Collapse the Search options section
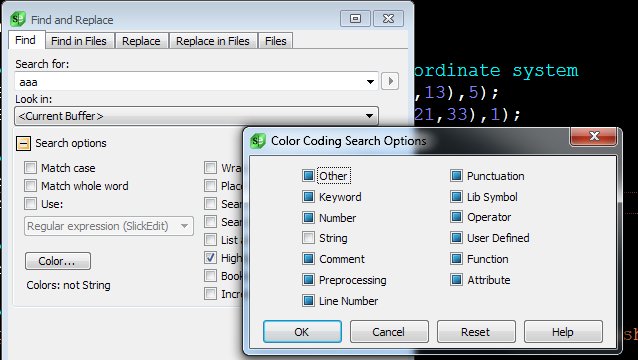Viewport: 638px width, 360px height. (x=23, y=143)
